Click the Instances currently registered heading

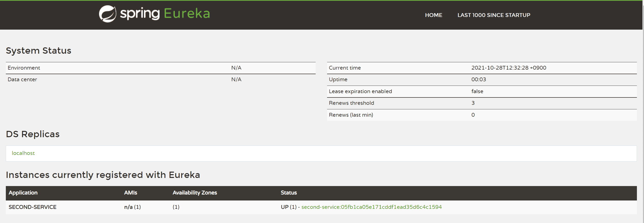[x=103, y=175]
